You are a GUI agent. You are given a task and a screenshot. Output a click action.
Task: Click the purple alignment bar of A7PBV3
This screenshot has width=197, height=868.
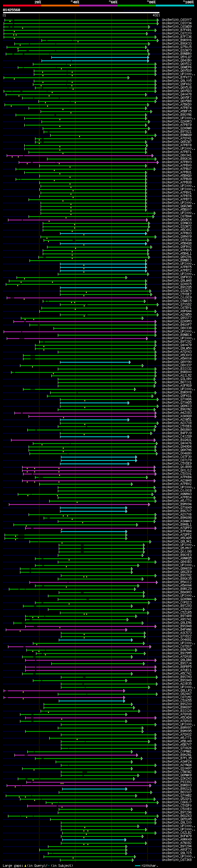(x=89, y=162)
